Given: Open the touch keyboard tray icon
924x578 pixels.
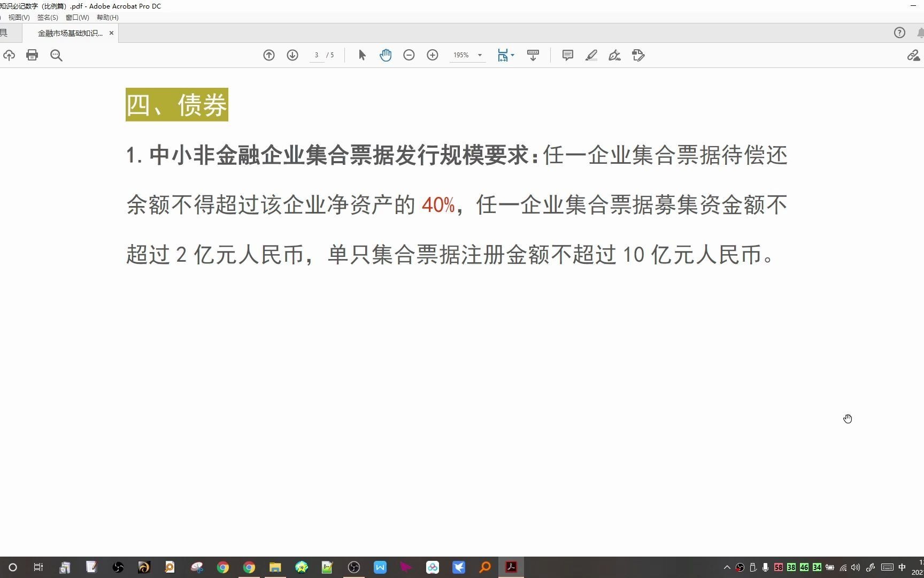Looking at the screenshot, I should (x=887, y=567).
